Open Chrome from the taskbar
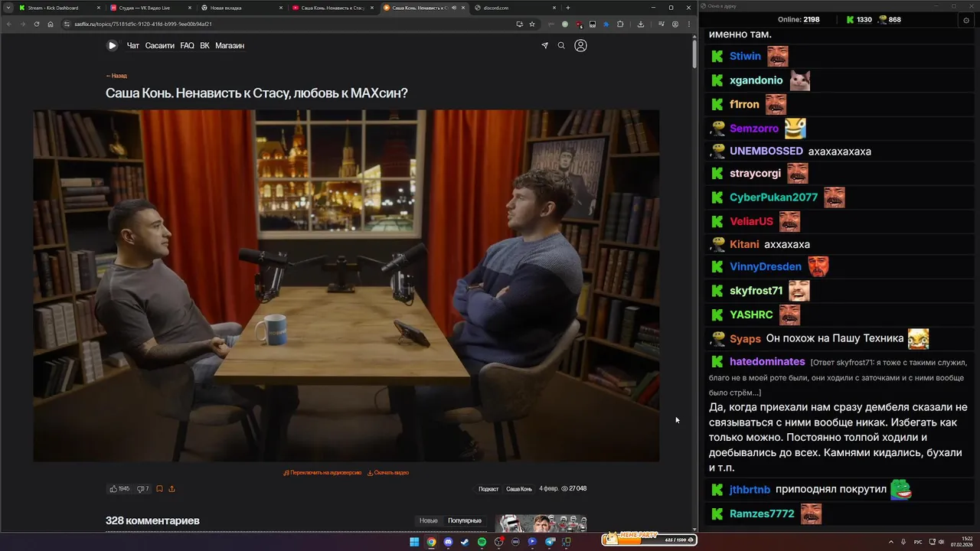The image size is (980, 551). click(x=431, y=542)
